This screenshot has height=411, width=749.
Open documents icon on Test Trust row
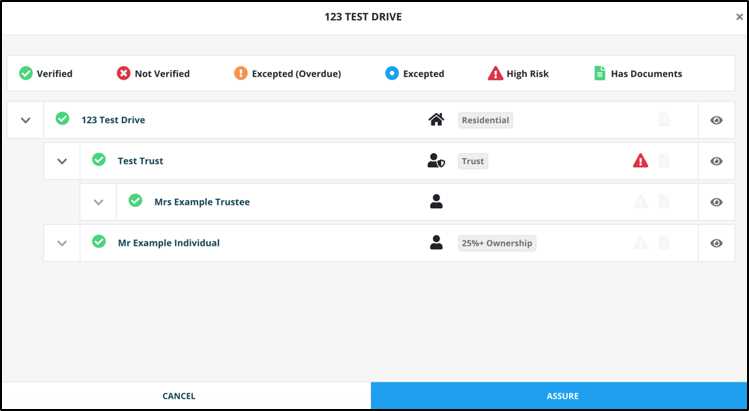(x=663, y=161)
